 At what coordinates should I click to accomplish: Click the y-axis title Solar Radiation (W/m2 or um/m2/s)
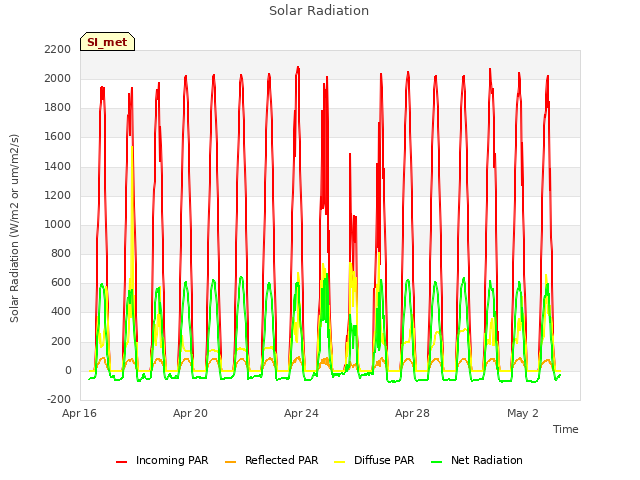click(14, 228)
